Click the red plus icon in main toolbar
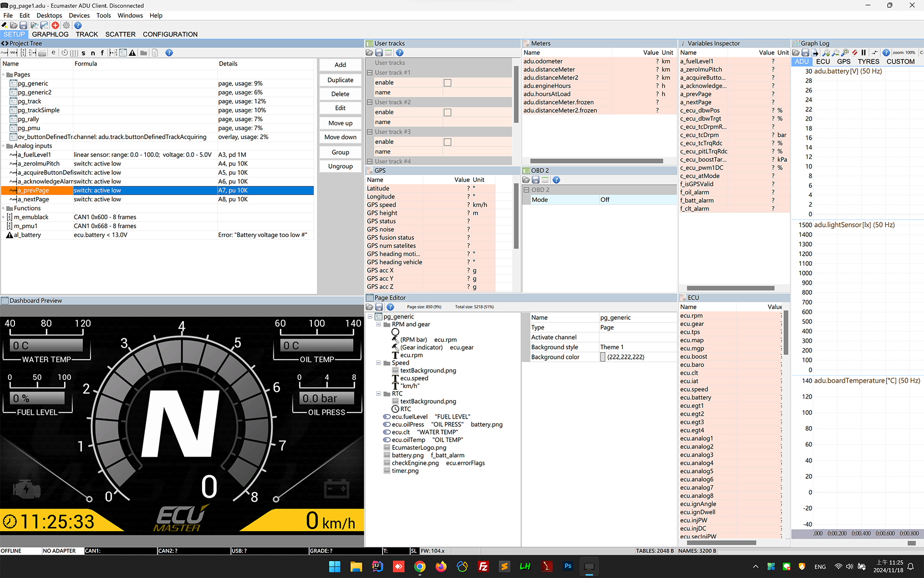924x578 pixels. [55, 25]
